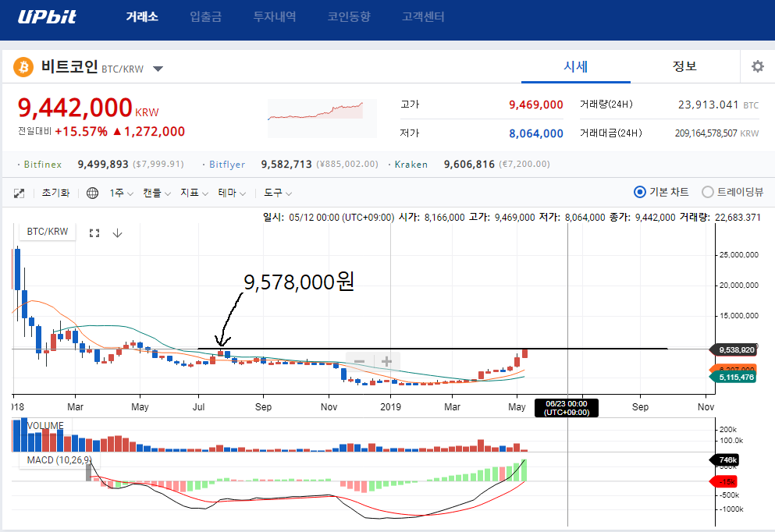Click the Bitfinex exchange link
The image size is (775, 532).
(42, 165)
